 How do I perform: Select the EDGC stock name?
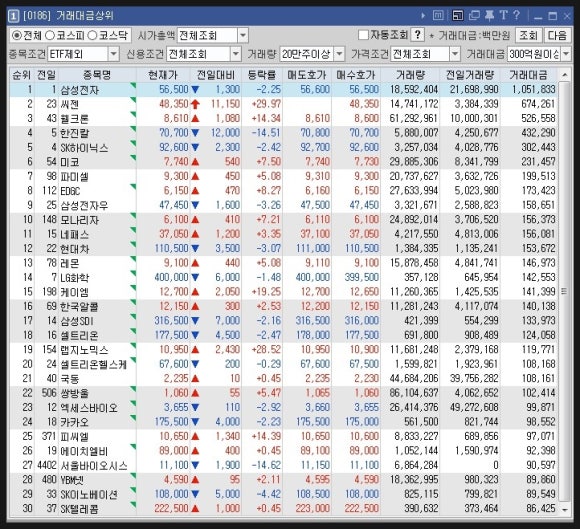pyautogui.click(x=70, y=191)
